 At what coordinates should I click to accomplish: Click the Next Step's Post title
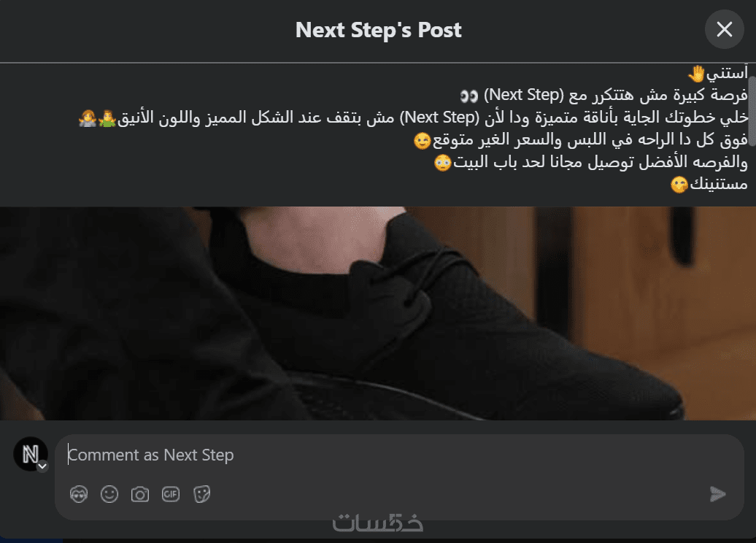tap(379, 30)
